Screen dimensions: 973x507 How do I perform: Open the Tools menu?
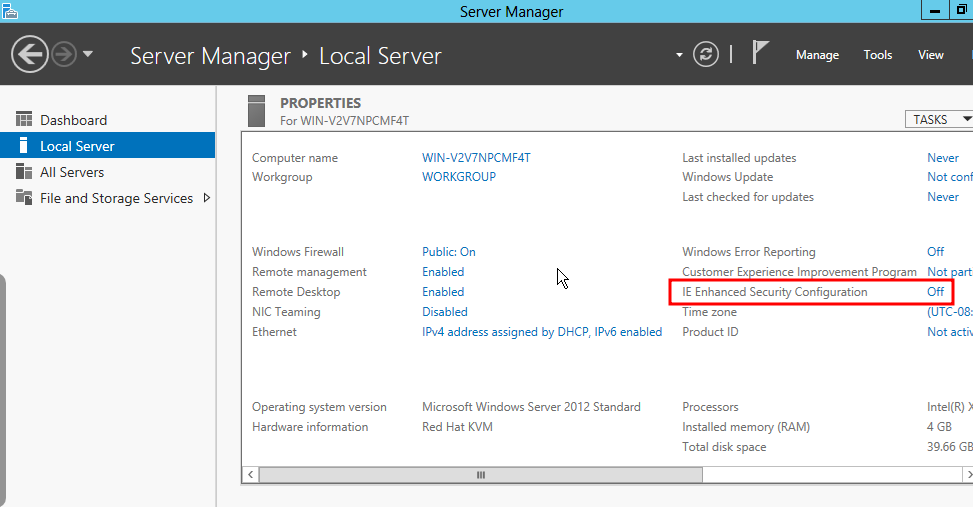coord(877,55)
